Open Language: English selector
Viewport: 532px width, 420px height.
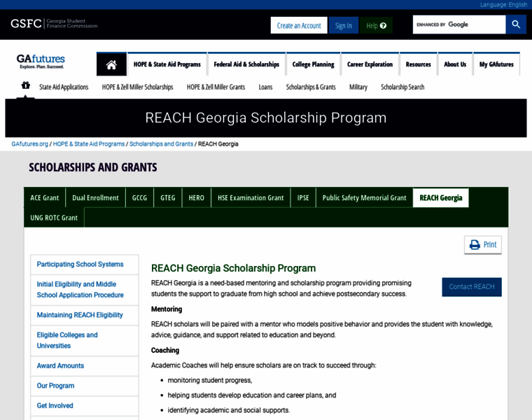point(503,4)
